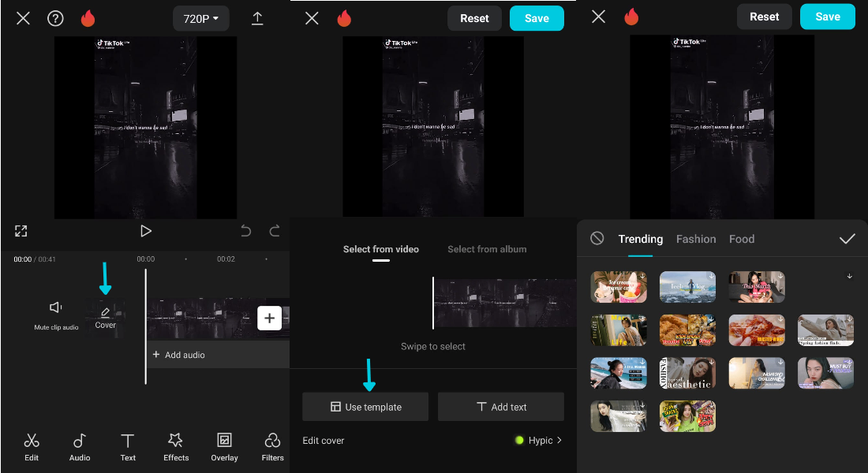
Task: Choose the This March template
Action: click(757, 287)
